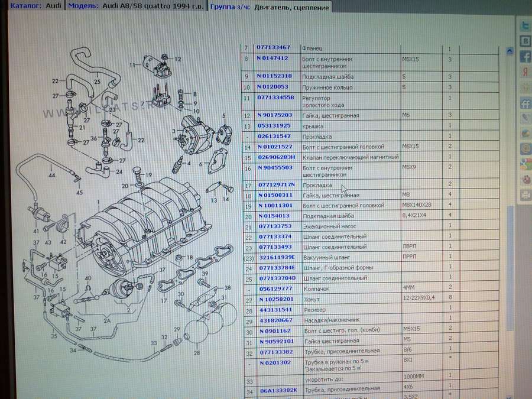Click the printer icon in sidebar
The width and height of the screenshot is (532, 399).
(x=524, y=194)
